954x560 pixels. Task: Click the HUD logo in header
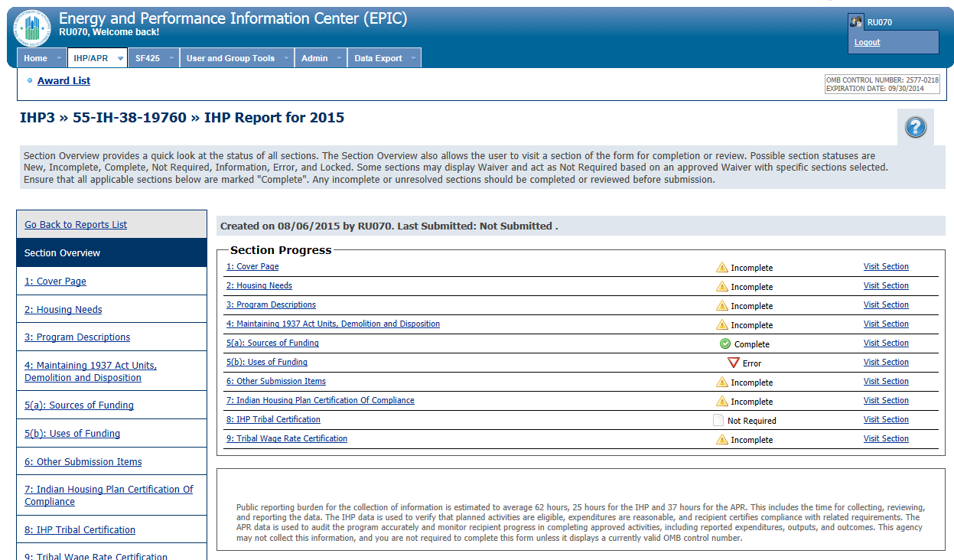pos(32,28)
